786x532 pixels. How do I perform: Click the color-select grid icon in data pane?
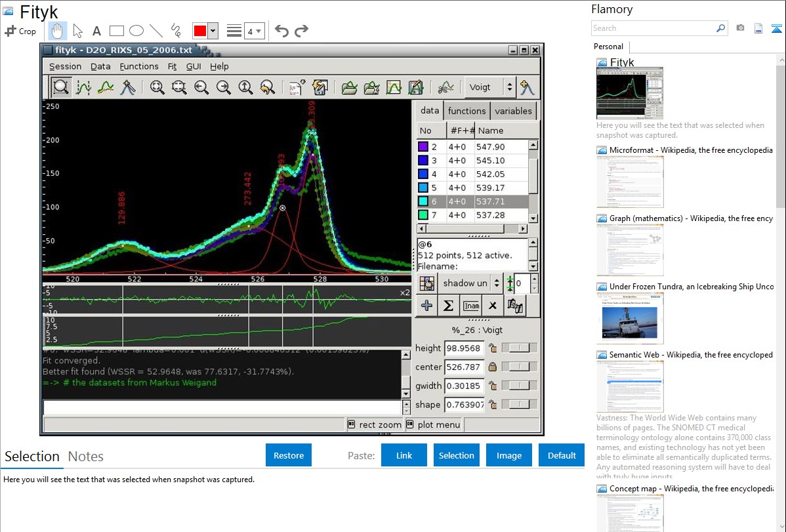click(x=426, y=283)
